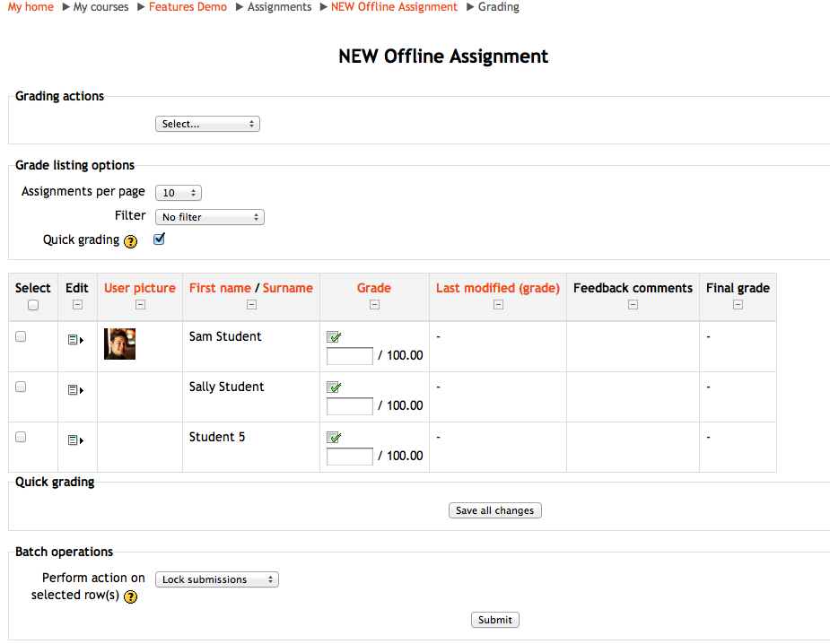Sort table by Grade header
Image resolution: width=830 pixels, height=644 pixels.
(x=373, y=288)
